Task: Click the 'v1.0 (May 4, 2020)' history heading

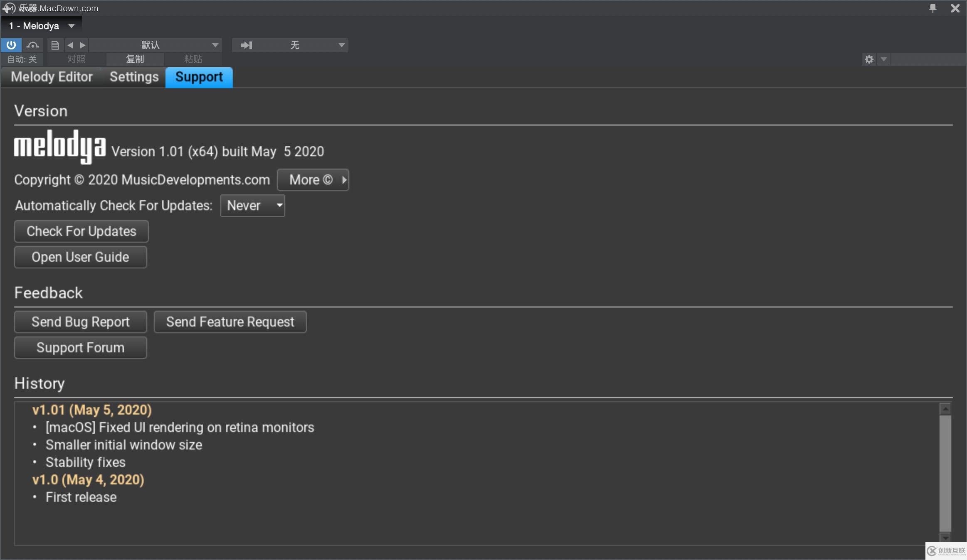Action: pyautogui.click(x=88, y=480)
